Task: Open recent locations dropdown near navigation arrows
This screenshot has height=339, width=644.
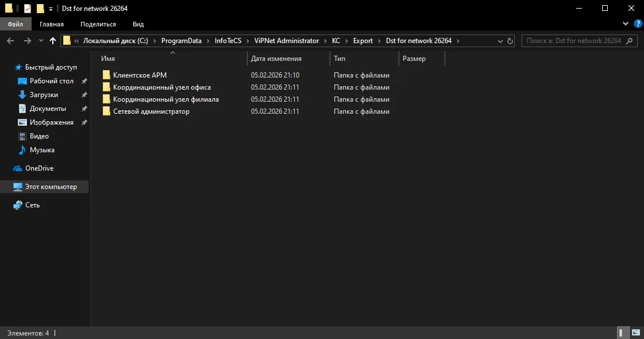Action: point(41,41)
